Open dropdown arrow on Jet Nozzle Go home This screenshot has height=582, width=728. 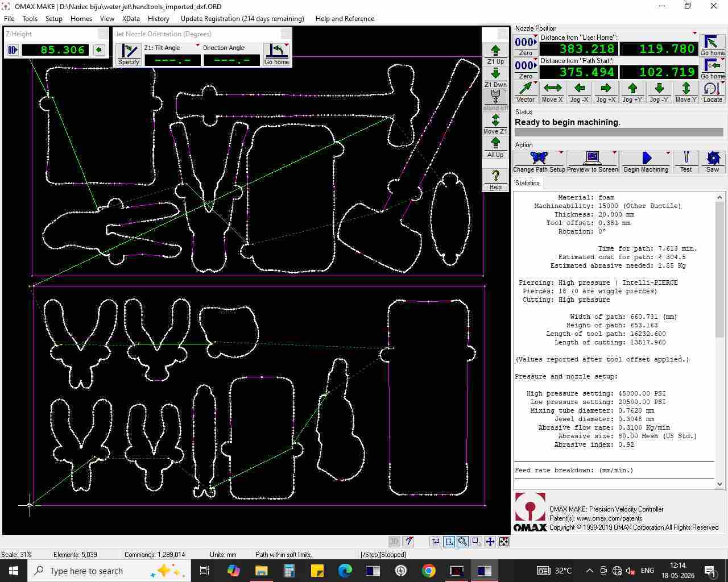[x=286, y=45]
